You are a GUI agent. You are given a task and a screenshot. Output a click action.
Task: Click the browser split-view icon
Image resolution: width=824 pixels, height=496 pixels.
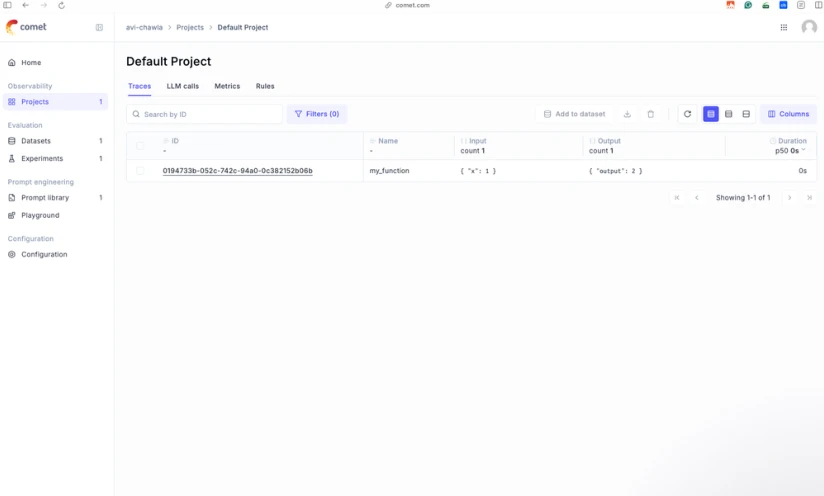(818, 5)
